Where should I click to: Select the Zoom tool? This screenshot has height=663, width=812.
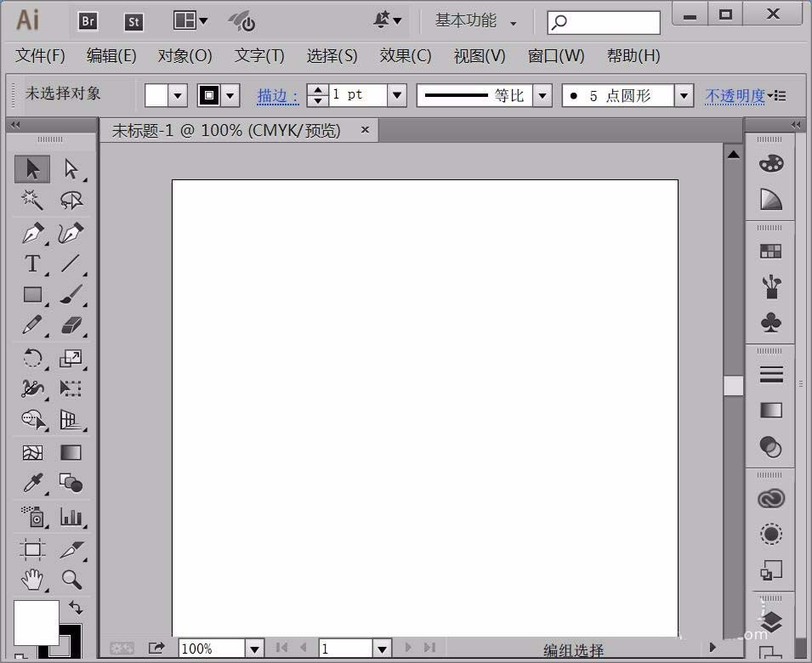point(71,579)
